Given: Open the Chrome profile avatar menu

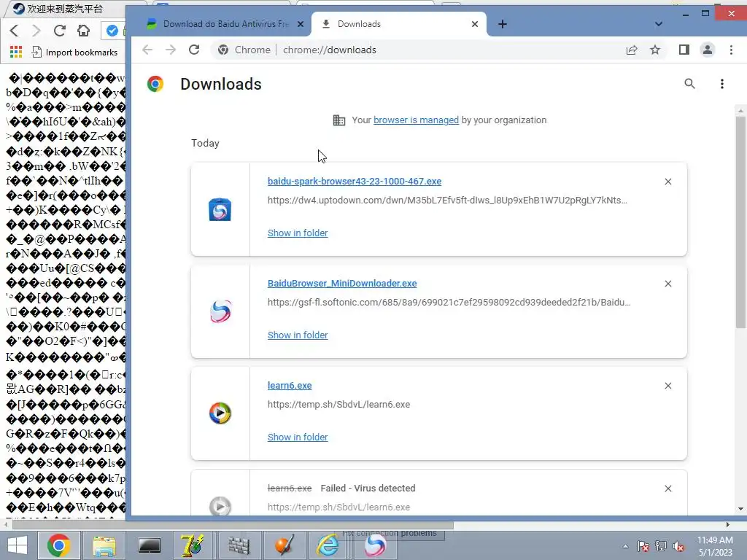Looking at the screenshot, I should click(708, 50).
